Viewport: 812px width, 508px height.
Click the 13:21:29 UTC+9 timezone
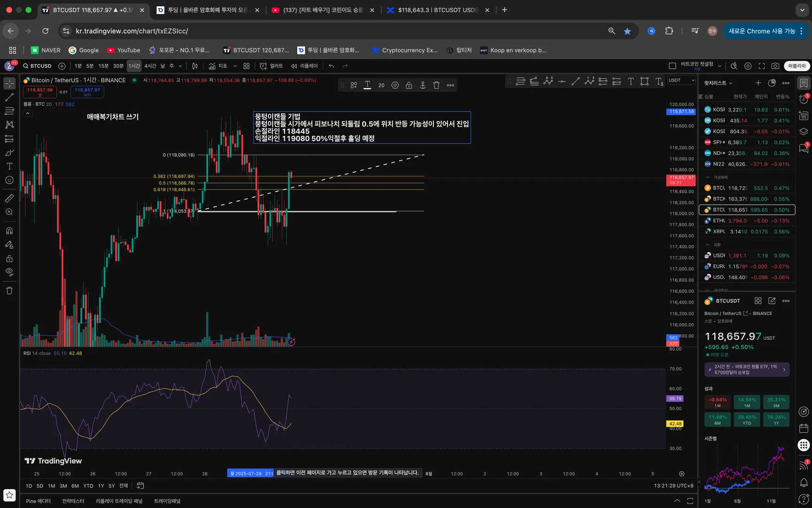coord(673,486)
